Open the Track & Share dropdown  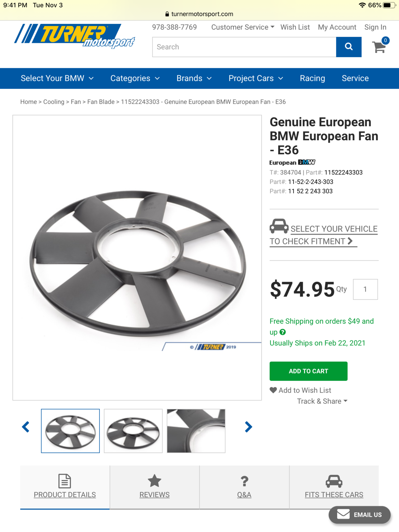click(x=322, y=401)
